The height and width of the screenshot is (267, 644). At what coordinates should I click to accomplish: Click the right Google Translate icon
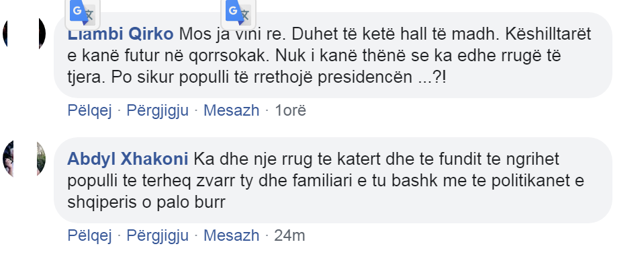click(x=238, y=13)
